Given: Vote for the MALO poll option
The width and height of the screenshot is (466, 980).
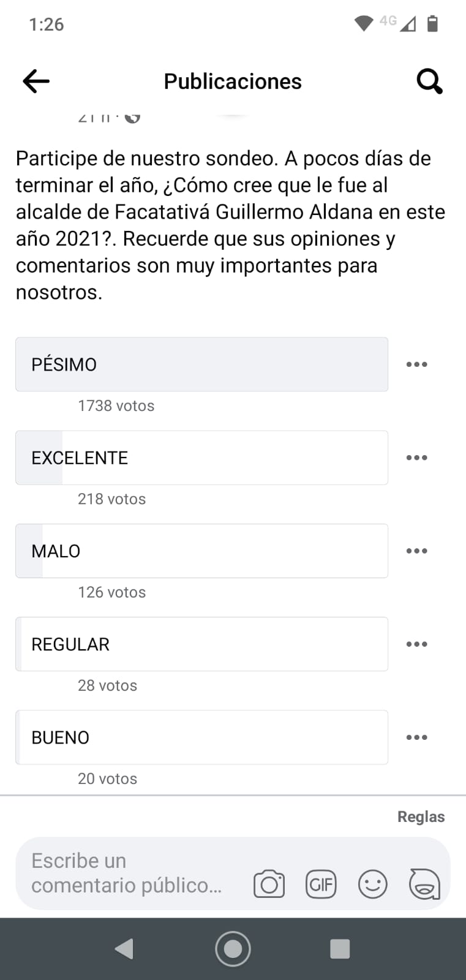Looking at the screenshot, I should click(x=201, y=551).
